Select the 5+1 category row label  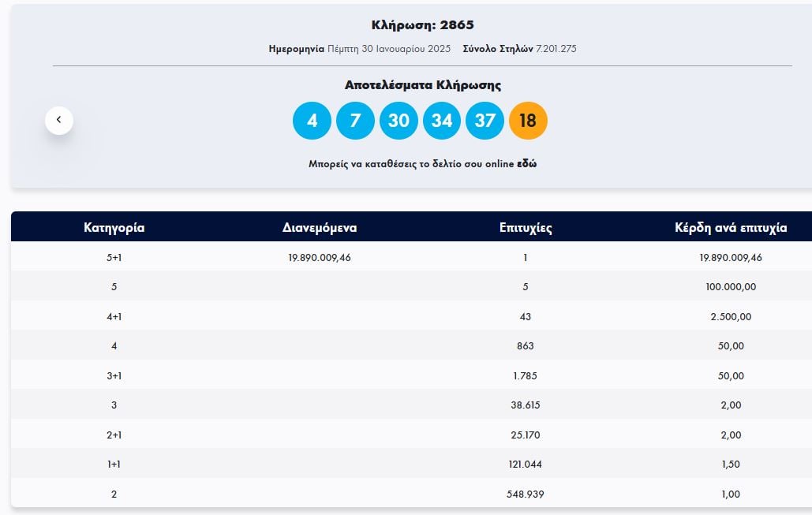click(114, 257)
